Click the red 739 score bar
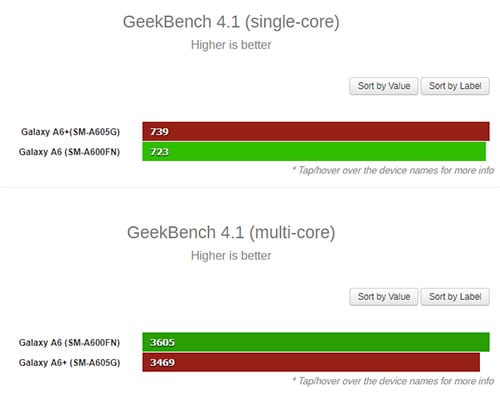This screenshot has height=397, width=500. (316, 131)
